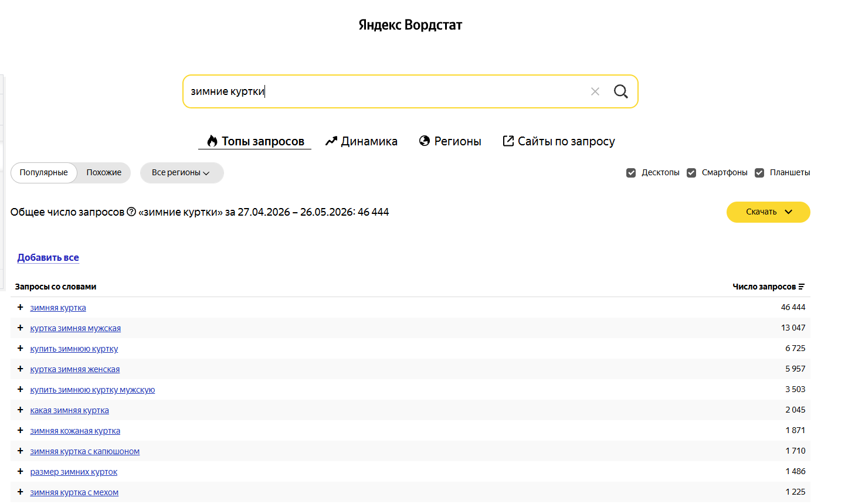
Task: Add 'зимняя куртка с капюшоном' via plus icon
Action: [20, 451]
